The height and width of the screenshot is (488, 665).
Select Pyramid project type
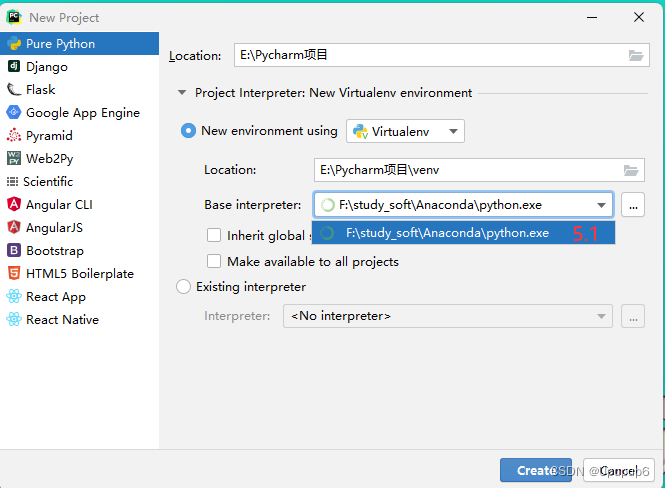pos(79,135)
